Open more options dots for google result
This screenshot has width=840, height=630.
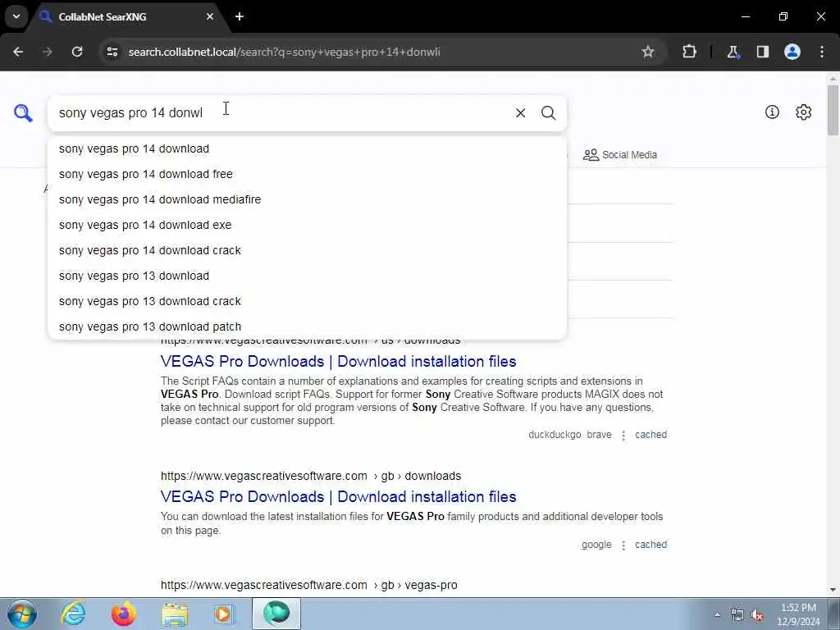tap(623, 545)
